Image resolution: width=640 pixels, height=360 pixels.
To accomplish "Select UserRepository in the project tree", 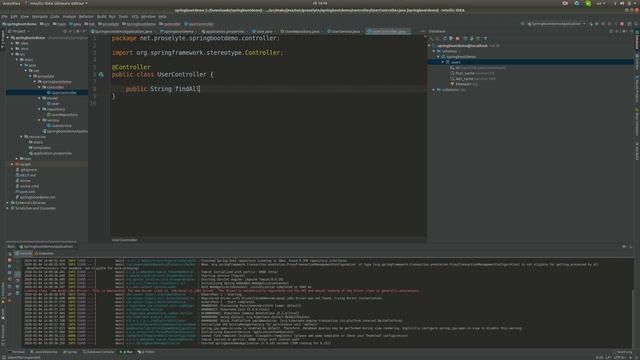I will coord(62,115).
